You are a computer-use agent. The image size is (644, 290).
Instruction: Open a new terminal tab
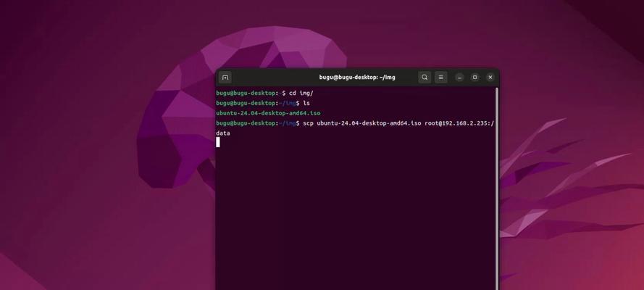pyautogui.click(x=225, y=78)
